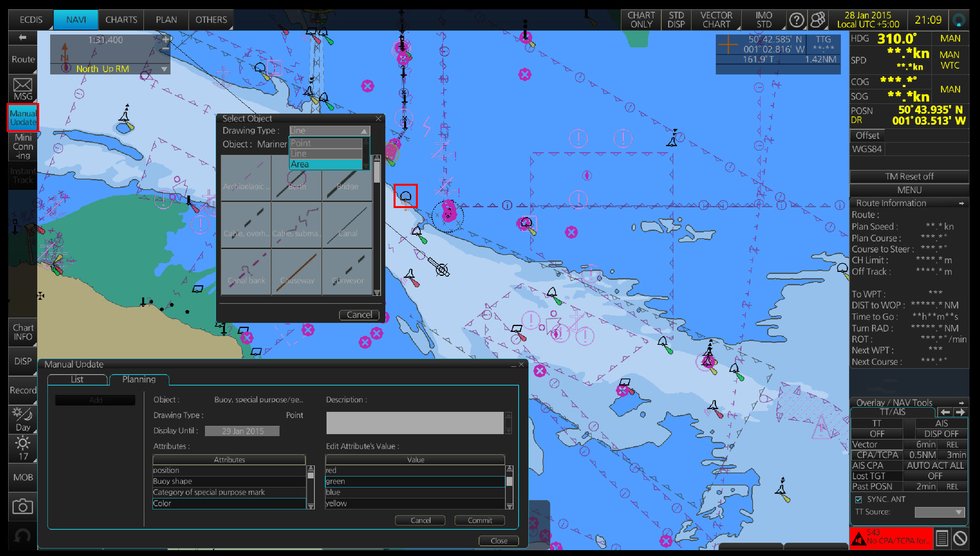Open the MSG envelope icon

23,89
